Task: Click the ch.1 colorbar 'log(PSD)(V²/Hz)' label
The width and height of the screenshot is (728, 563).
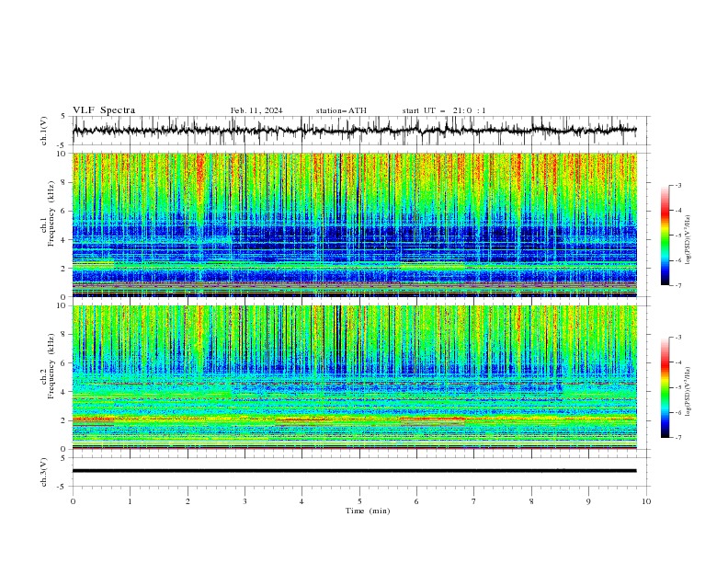Action: coord(688,240)
